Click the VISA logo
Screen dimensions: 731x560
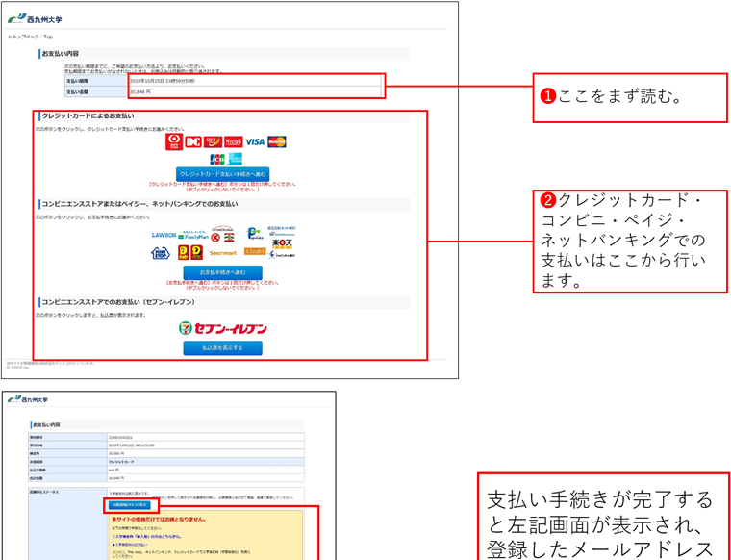tap(255, 141)
